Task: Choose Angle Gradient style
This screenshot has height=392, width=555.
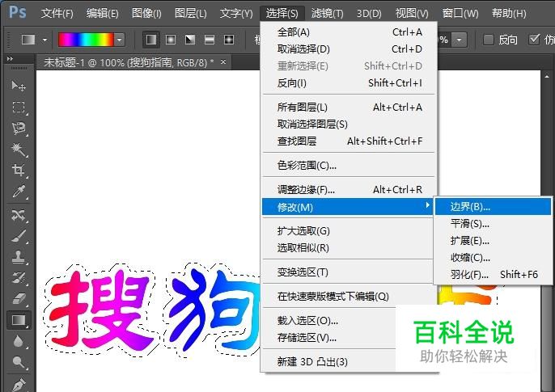Action: point(190,40)
